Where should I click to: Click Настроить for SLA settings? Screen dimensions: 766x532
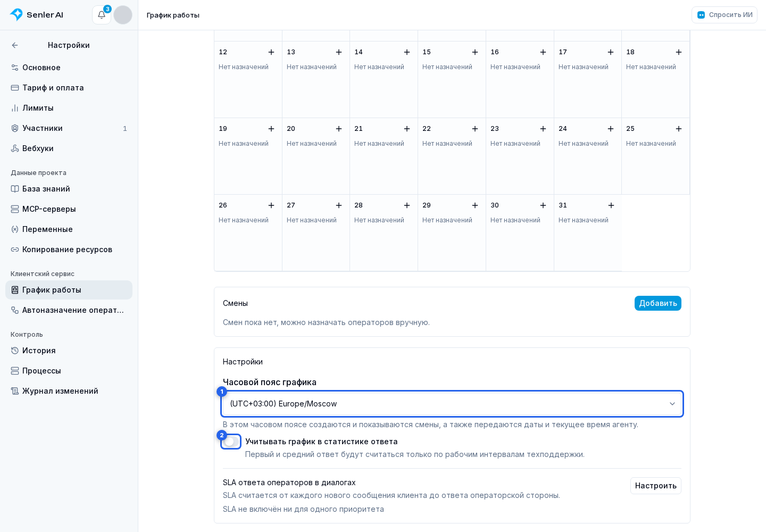pos(655,486)
